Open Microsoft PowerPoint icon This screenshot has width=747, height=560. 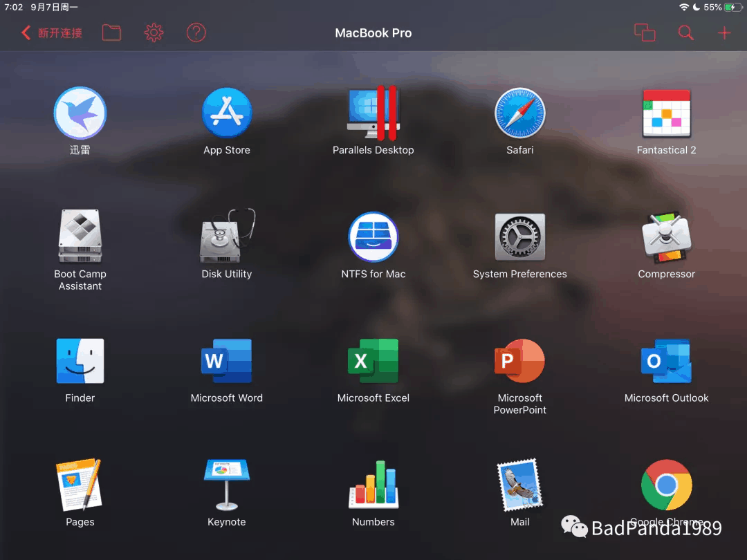tap(519, 361)
